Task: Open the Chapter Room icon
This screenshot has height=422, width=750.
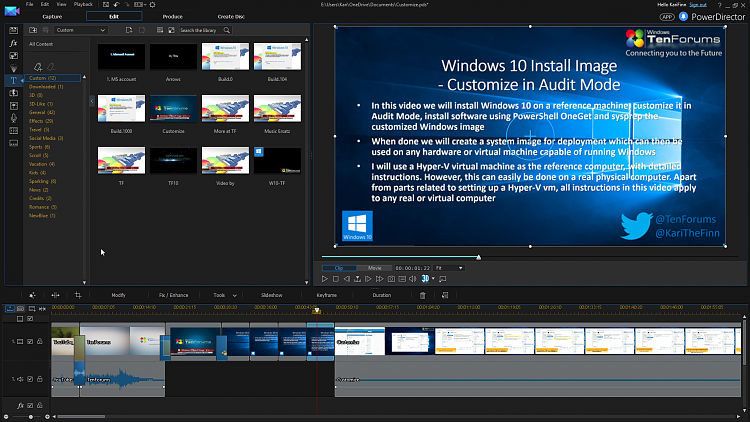Action: coord(13,130)
